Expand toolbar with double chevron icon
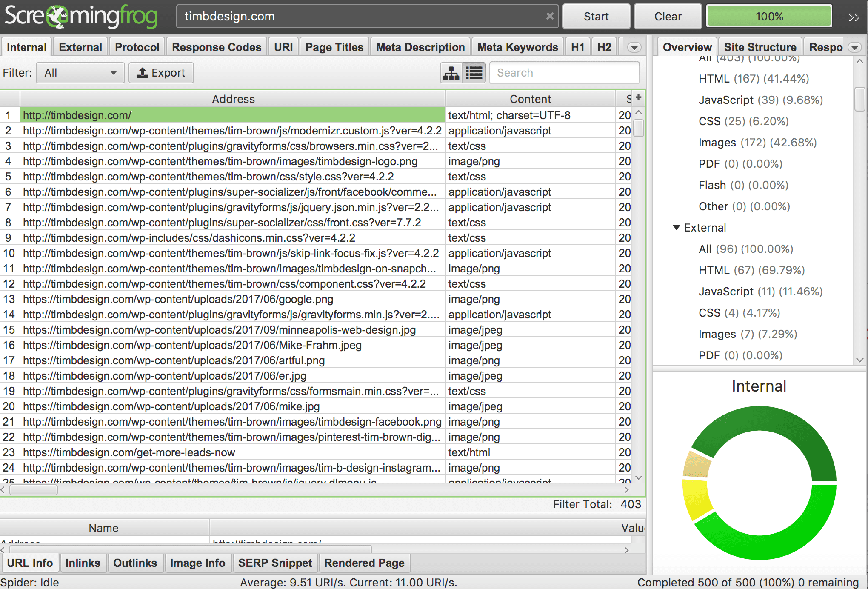Viewport: 868px width, 589px height. pyautogui.click(x=854, y=17)
